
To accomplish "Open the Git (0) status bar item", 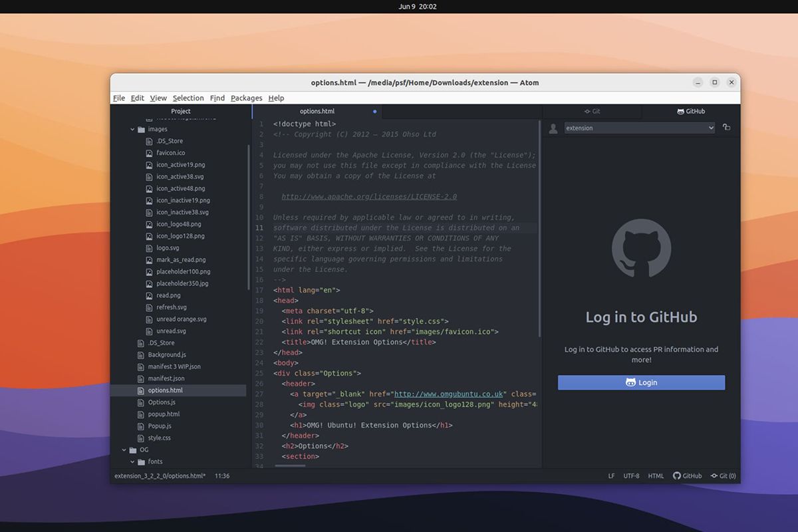I will click(723, 476).
